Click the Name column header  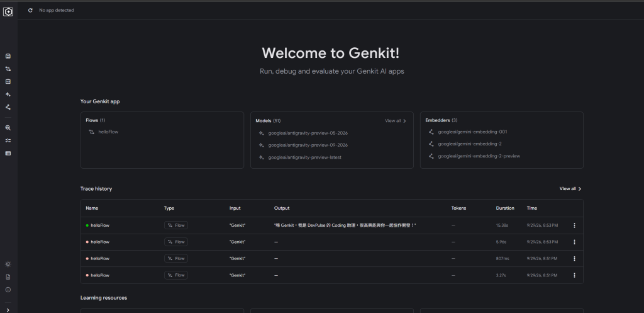coord(92,208)
